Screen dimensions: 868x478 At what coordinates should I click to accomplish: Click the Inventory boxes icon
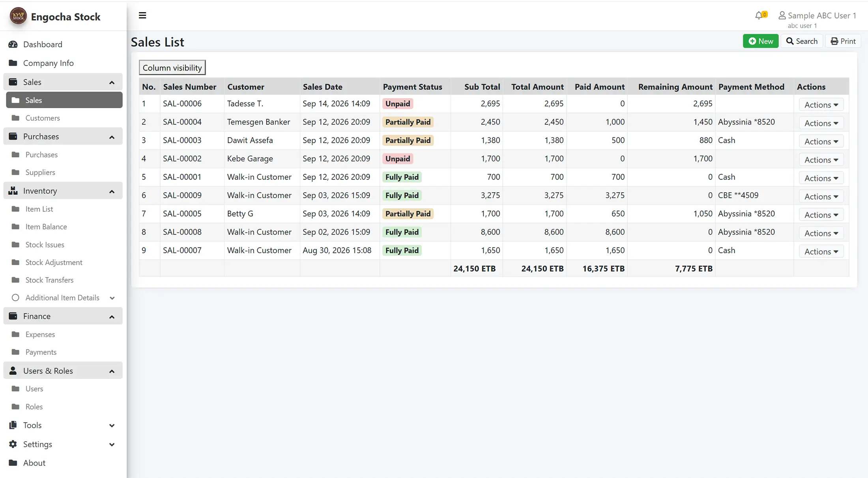point(13,191)
